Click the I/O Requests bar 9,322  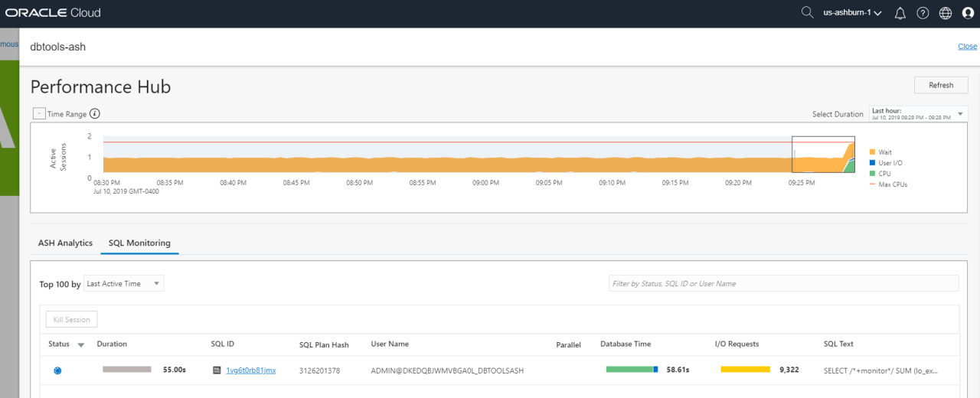745,370
